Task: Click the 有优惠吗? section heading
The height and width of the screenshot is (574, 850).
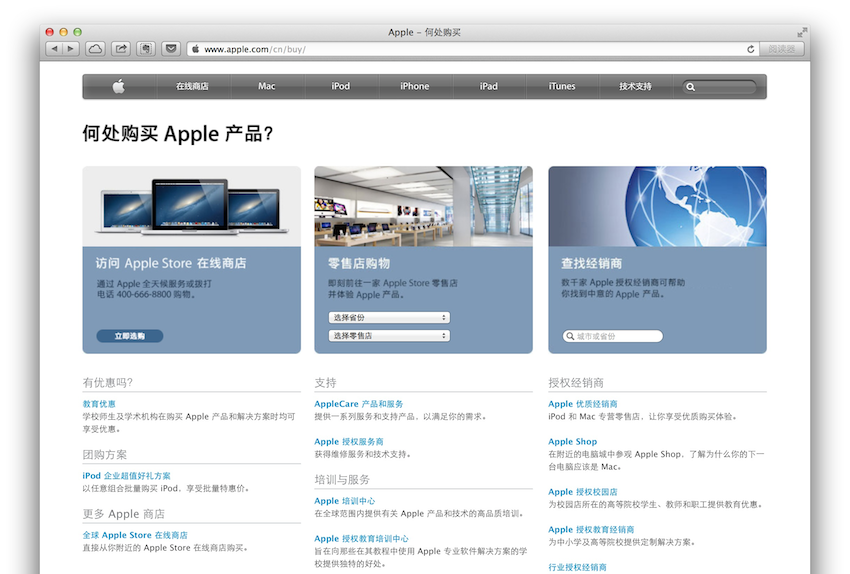Action: tap(108, 383)
